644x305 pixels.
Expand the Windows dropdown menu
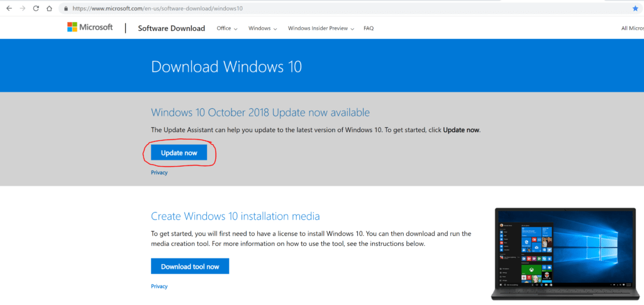click(262, 28)
